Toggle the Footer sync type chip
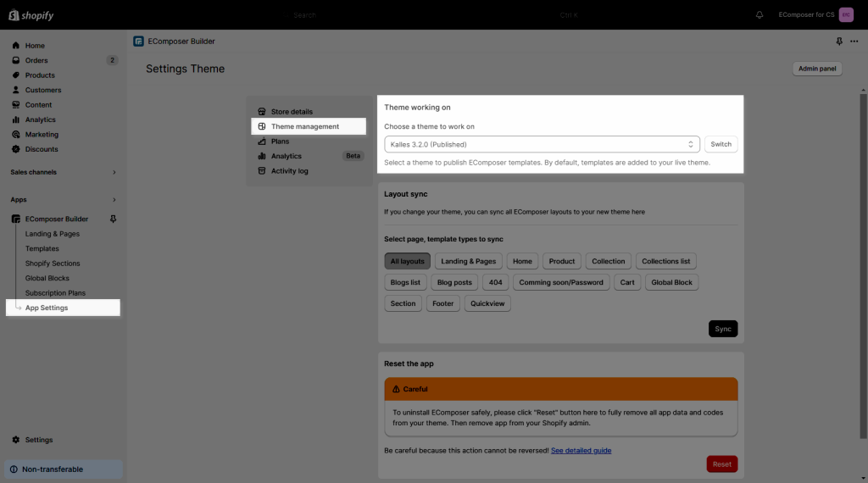Image resolution: width=868 pixels, height=483 pixels. [x=442, y=303]
